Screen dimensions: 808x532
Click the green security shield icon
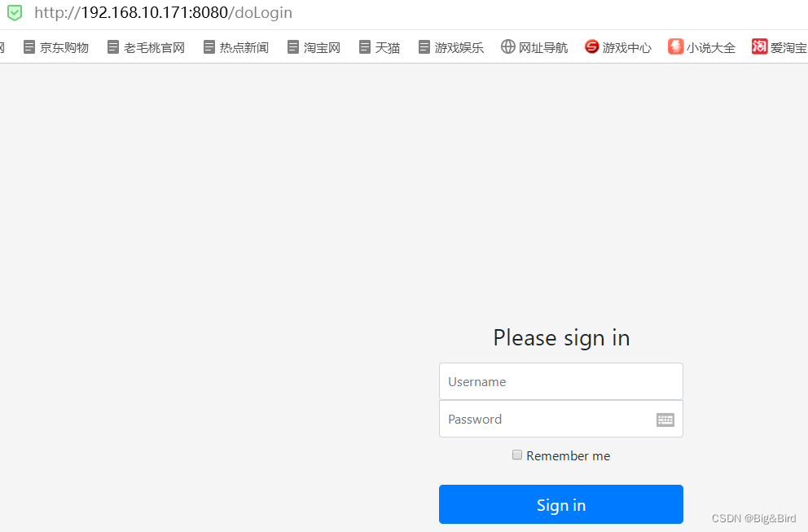point(15,12)
